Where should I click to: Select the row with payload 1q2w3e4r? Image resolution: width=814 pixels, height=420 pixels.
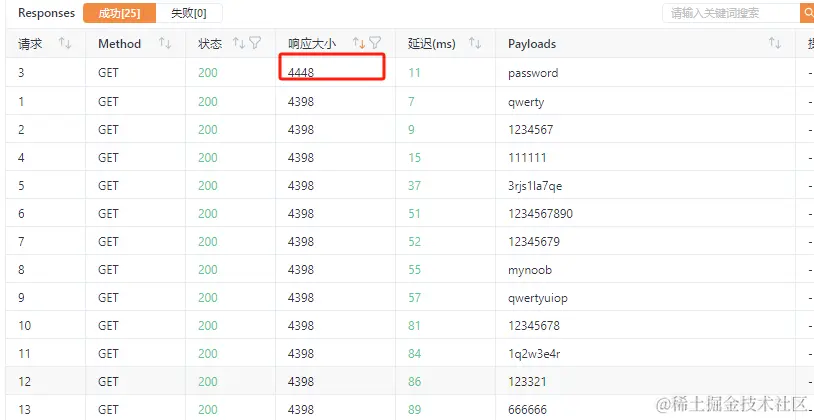click(x=410, y=353)
